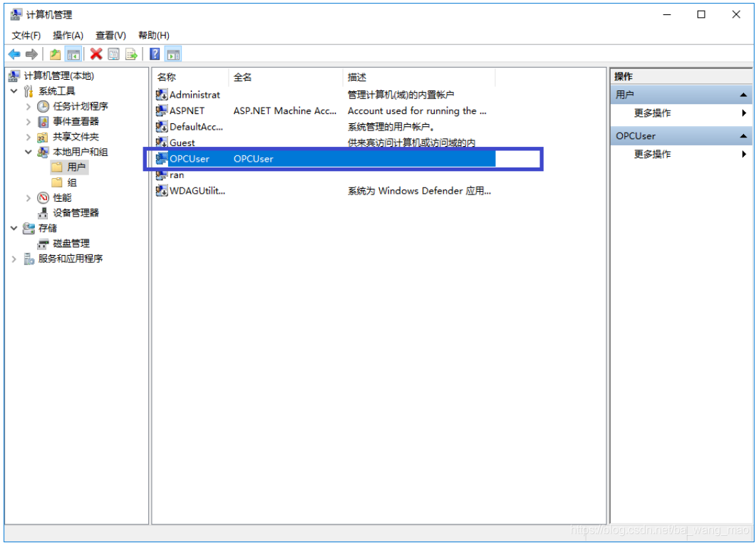Click the 磁盘管理 disk icon

tap(43, 244)
